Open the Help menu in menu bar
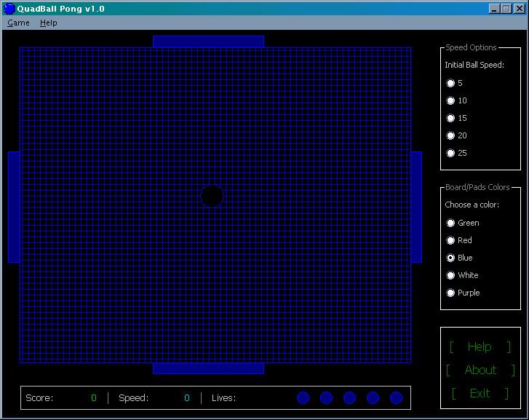The image size is (529, 420). 48,23
